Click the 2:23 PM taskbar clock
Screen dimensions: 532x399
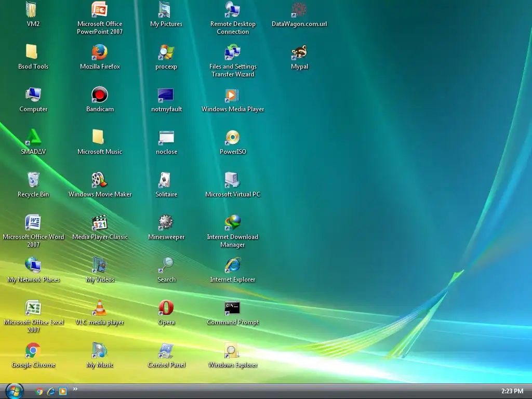pyautogui.click(x=512, y=391)
